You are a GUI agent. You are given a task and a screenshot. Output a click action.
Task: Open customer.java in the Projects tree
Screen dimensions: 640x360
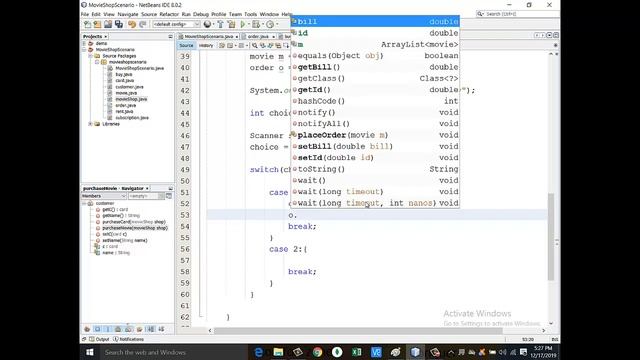click(x=129, y=87)
